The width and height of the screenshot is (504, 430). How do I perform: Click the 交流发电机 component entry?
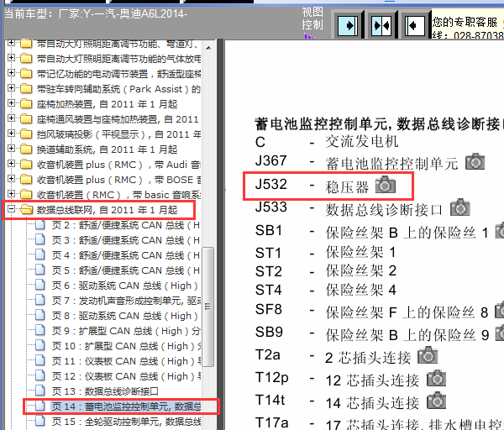click(361, 141)
